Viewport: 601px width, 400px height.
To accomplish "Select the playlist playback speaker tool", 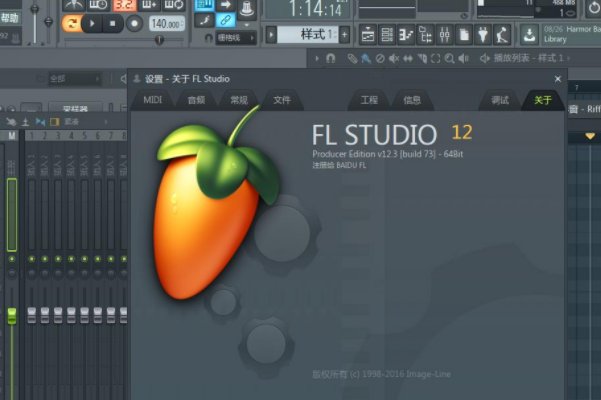I will [x=463, y=58].
